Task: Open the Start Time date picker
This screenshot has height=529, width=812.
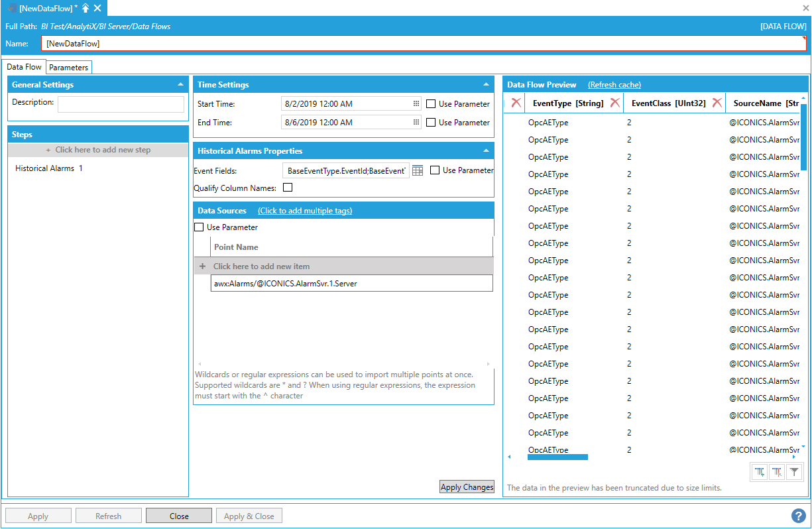Action: pyautogui.click(x=416, y=104)
